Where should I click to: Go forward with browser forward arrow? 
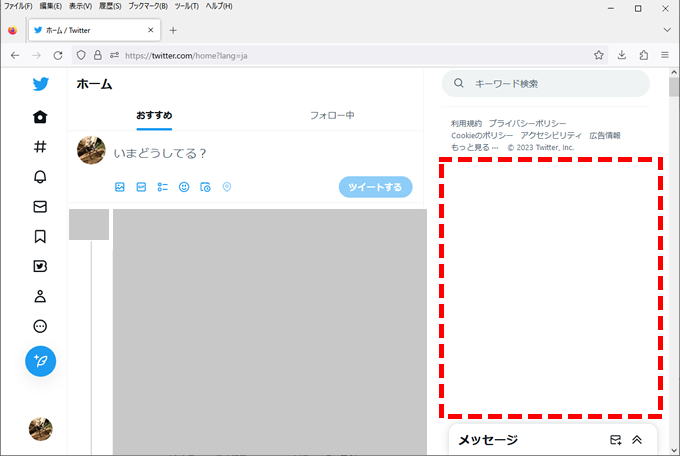point(36,56)
